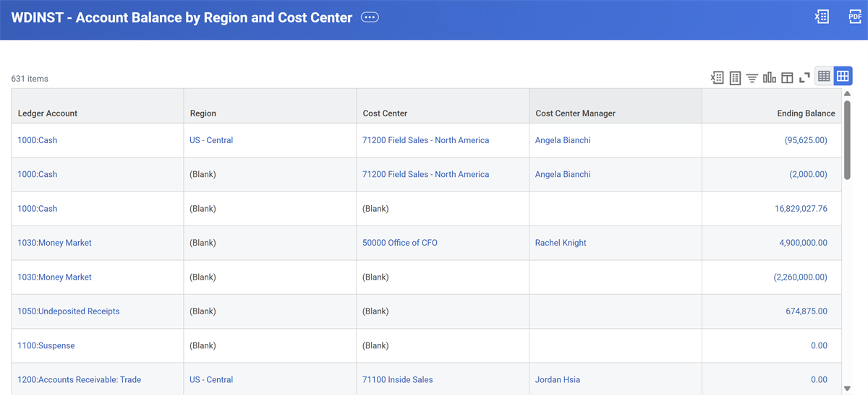Drill into (2,260,000.00) ending balance
The width and height of the screenshot is (868, 401).
coord(800,277)
